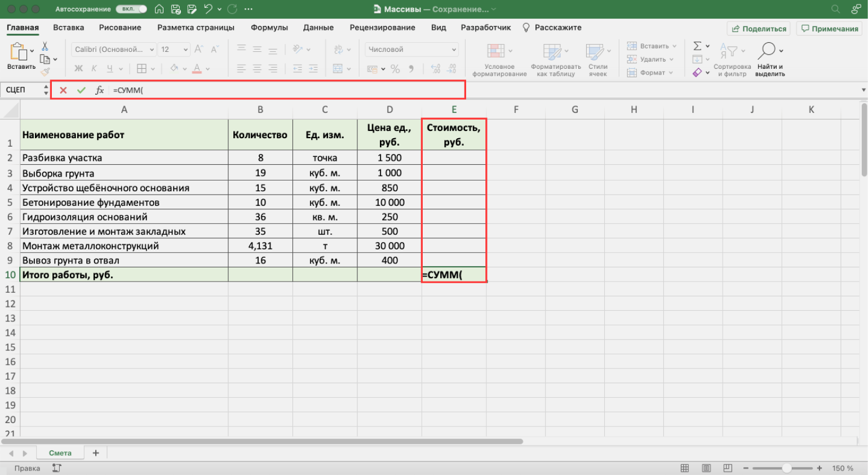The image size is (868, 475).
Task: Open the Данные ribbon tab
Action: [318, 28]
